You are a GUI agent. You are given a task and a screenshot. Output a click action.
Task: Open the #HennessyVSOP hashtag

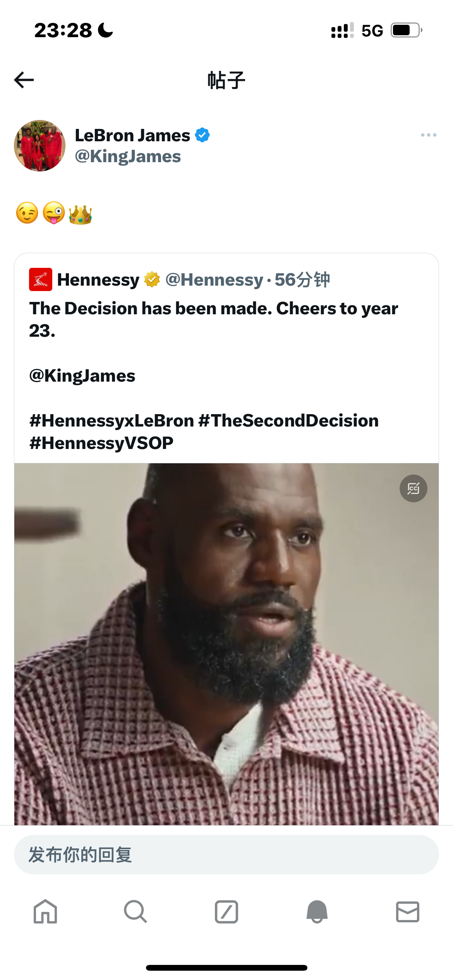tap(101, 443)
